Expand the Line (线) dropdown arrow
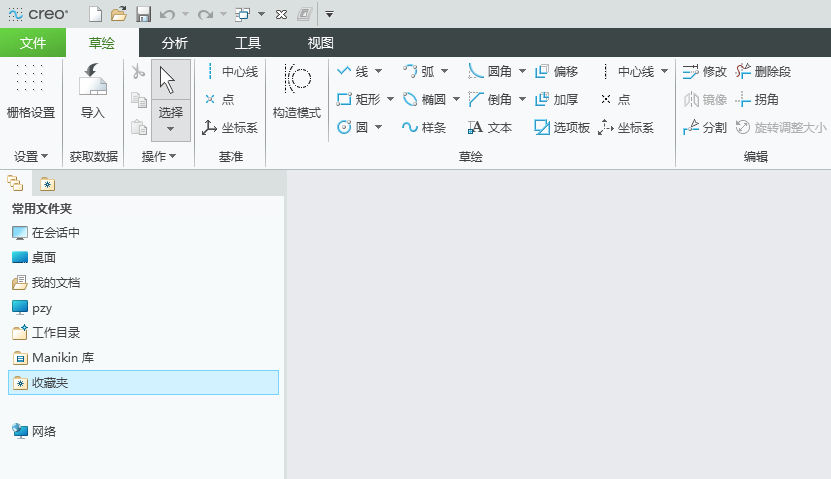 (378, 71)
